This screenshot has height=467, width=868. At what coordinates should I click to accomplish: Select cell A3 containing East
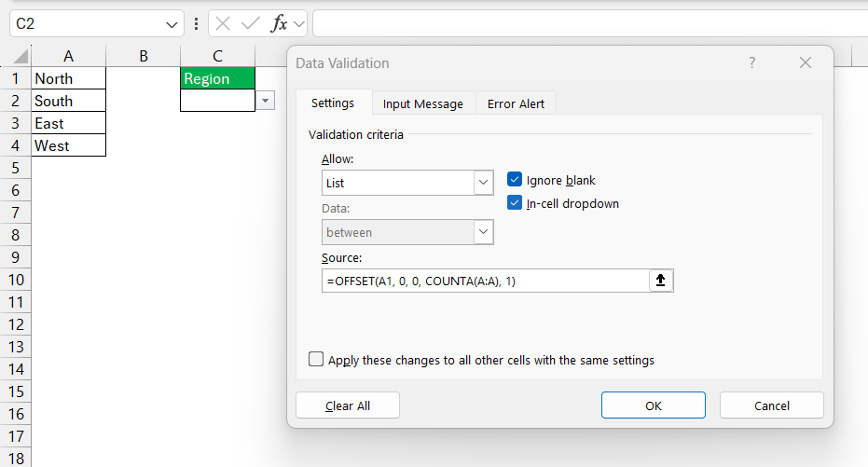pos(69,123)
